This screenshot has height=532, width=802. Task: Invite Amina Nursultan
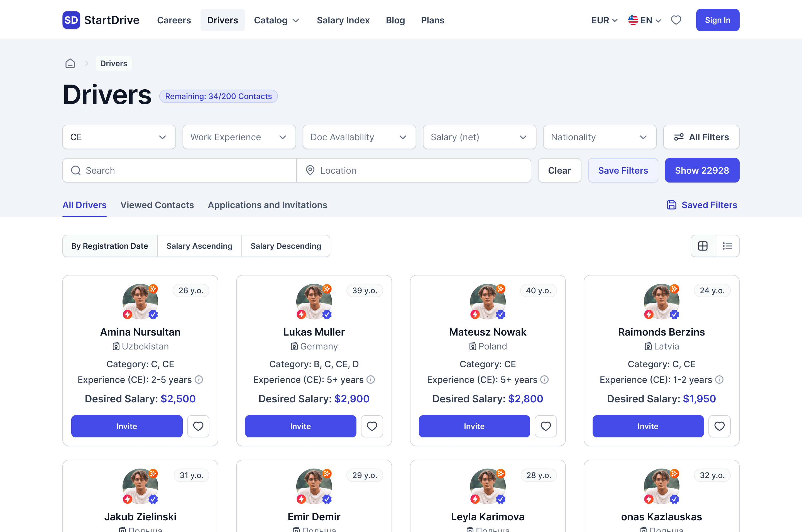(127, 426)
